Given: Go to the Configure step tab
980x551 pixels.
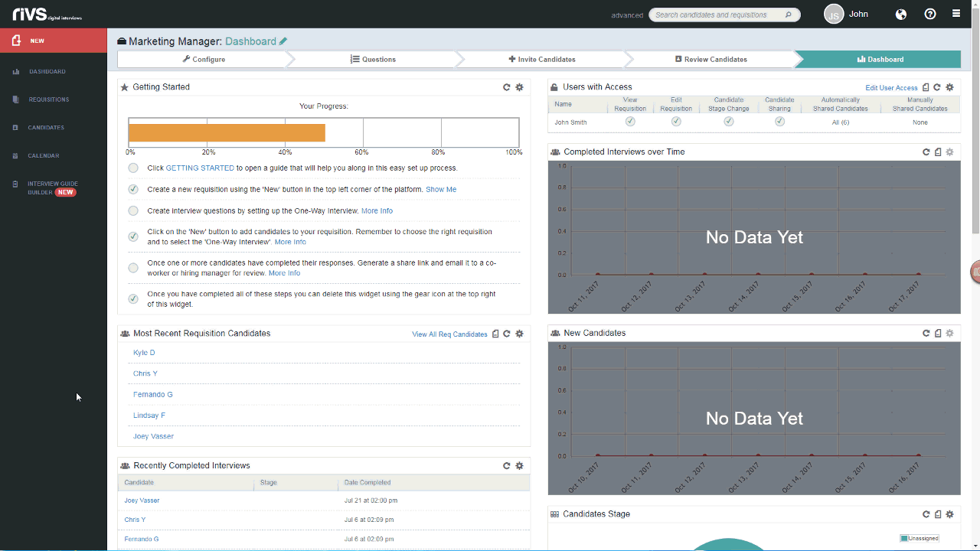Looking at the screenshot, I should coord(204,59).
